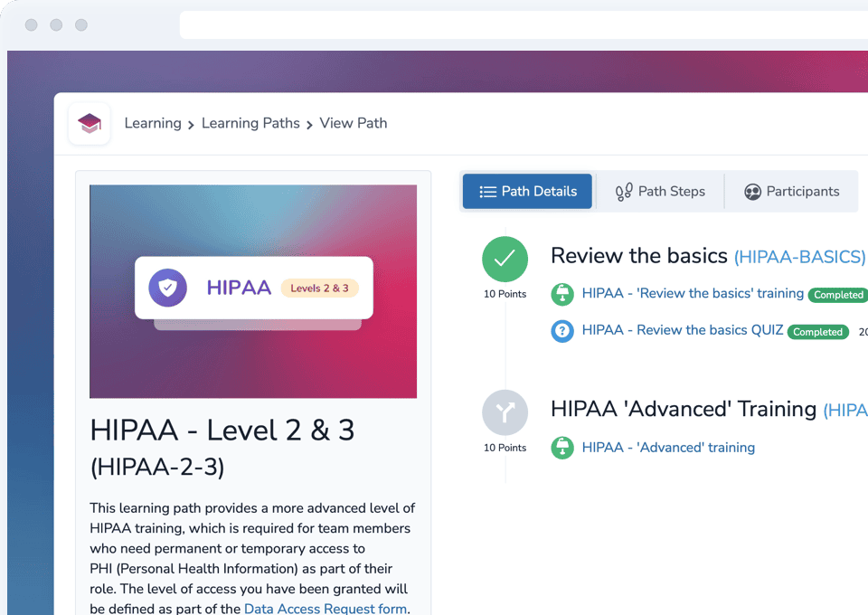Click the icon beside HIPAA 'Advanced' training
Image resolution: width=868 pixels, height=615 pixels.
pyautogui.click(x=562, y=448)
